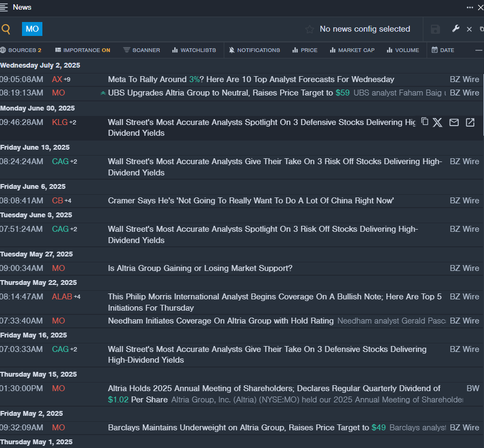Click the News panel lines icon
484x448 pixels.
click(4, 8)
